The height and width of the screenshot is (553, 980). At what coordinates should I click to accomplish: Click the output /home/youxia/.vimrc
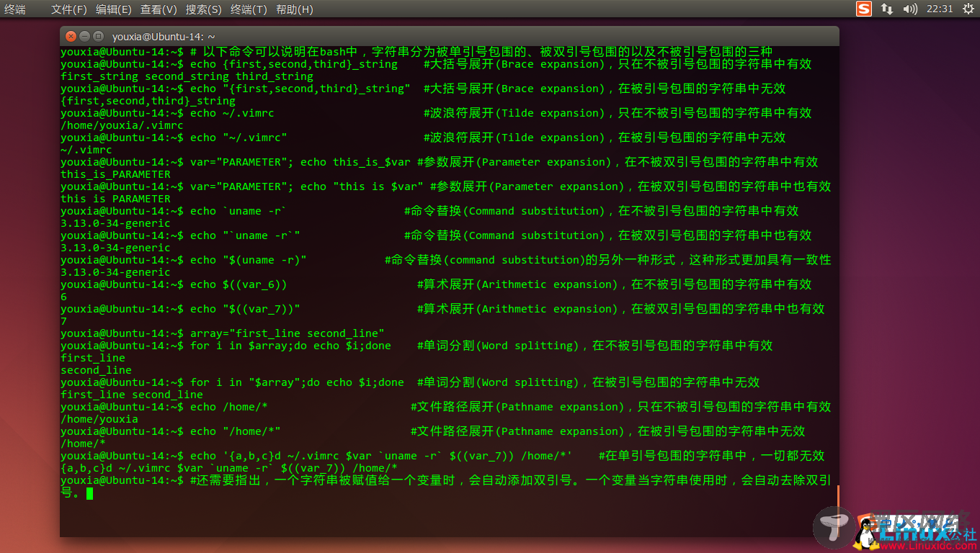[x=122, y=125]
